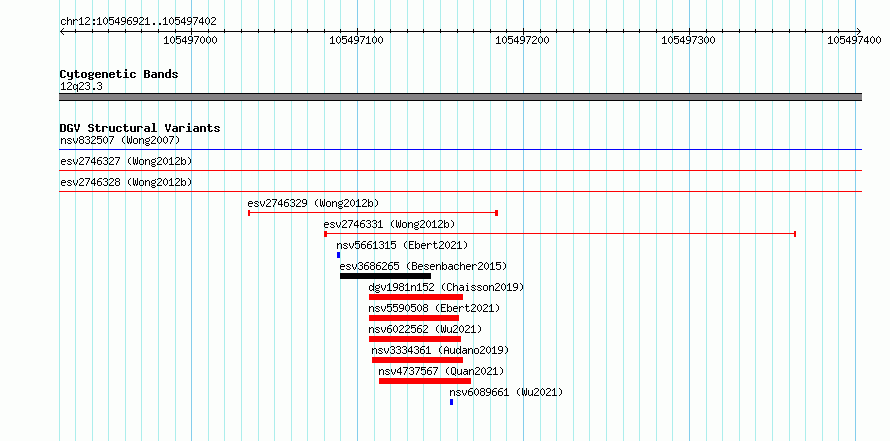890x441 pixels.
Task: Click the red nsv5590508 bar
Action: pyautogui.click(x=414, y=318)
